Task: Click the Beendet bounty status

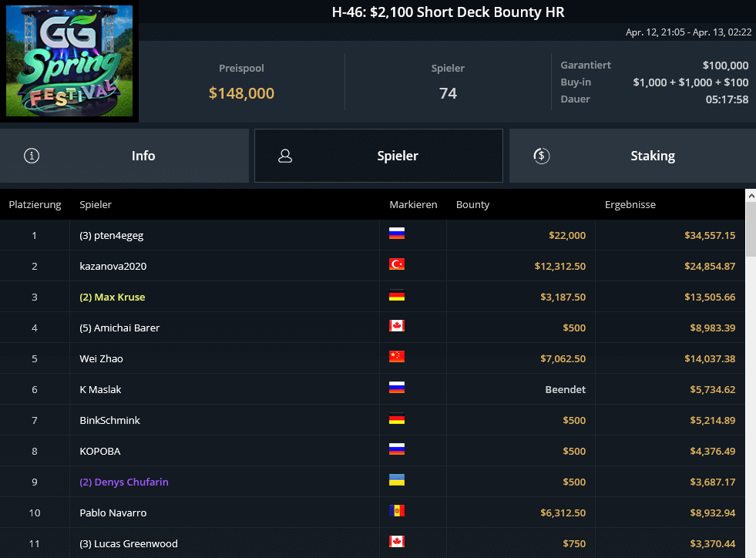Action: pos(566,390)
